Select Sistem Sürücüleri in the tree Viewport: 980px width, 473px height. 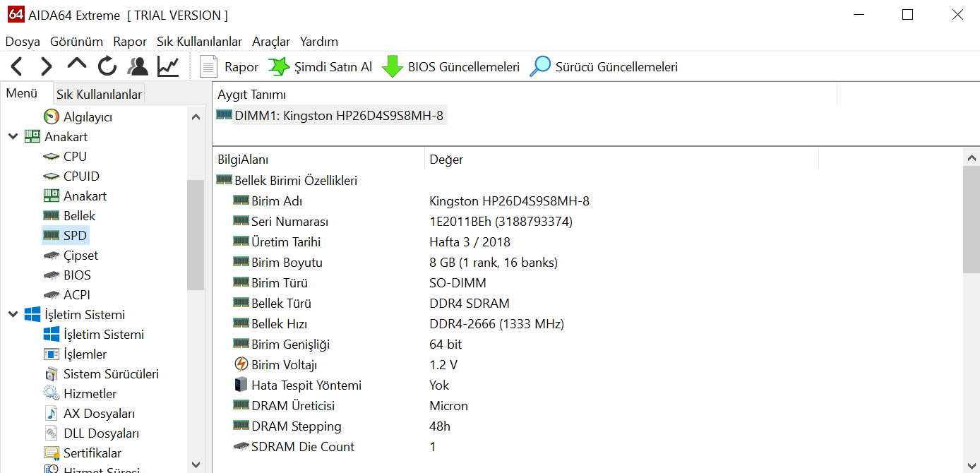101,373
